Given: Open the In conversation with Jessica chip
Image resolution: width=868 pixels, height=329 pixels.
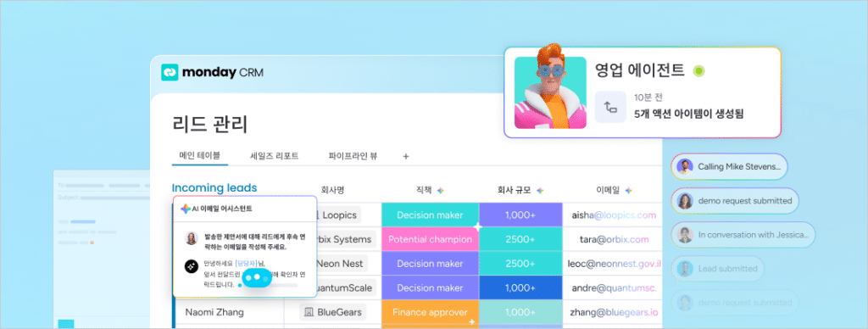Looking at the screenshot, I should pos(743,235).
